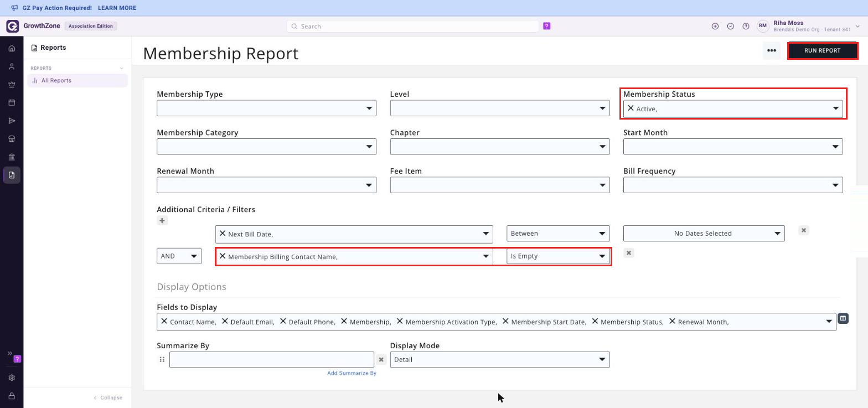Open the Riha Moss user menu
The height and width of the screenshot is (408, 868).
809,26
